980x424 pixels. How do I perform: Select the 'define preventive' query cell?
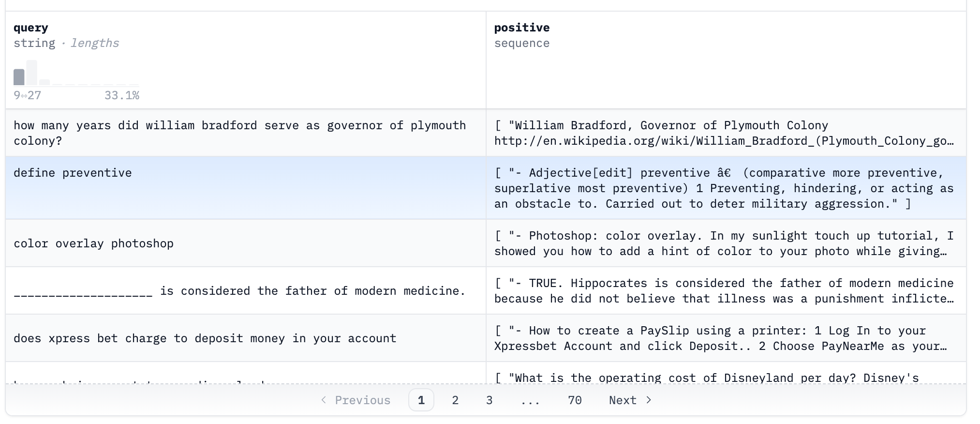pos(73,173)
